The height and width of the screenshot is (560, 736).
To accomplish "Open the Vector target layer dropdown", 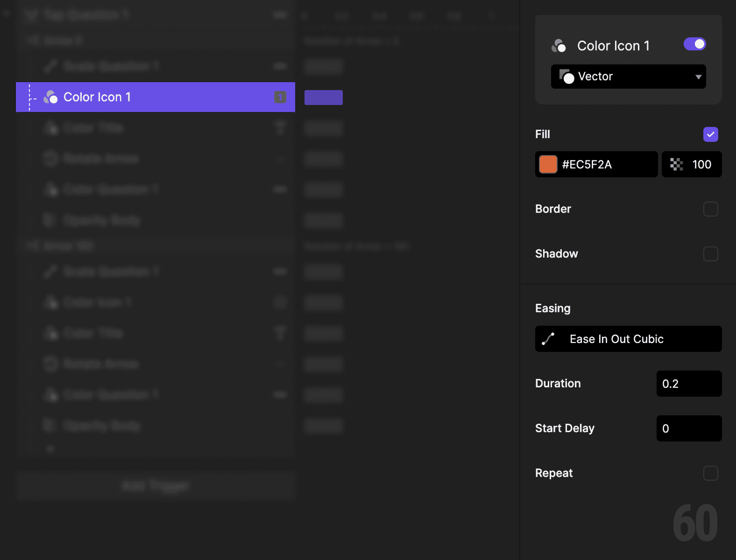I will coord(698,76).
